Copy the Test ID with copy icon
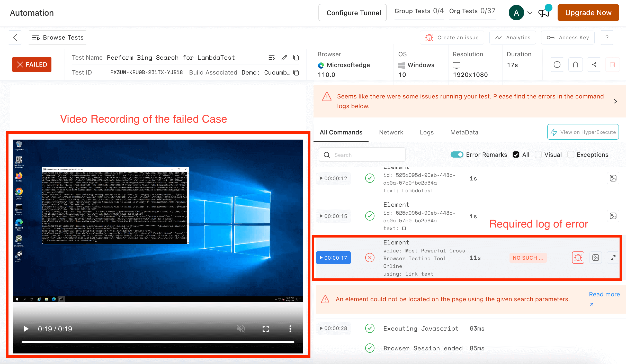Image resolution: width=626 pixels, height=364 pixels. pyautogui.click(x=296, y=73)
